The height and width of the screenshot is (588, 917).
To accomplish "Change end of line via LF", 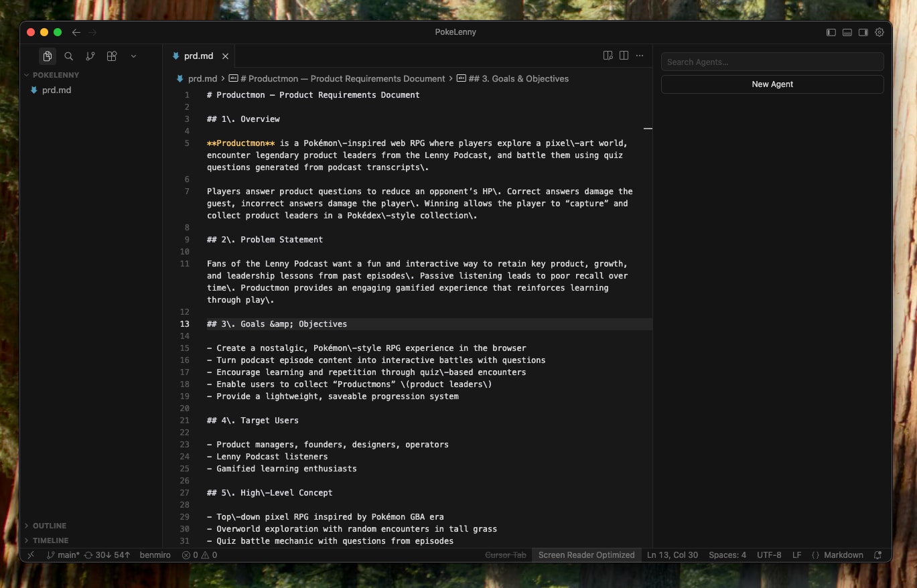I will [796, 555].
